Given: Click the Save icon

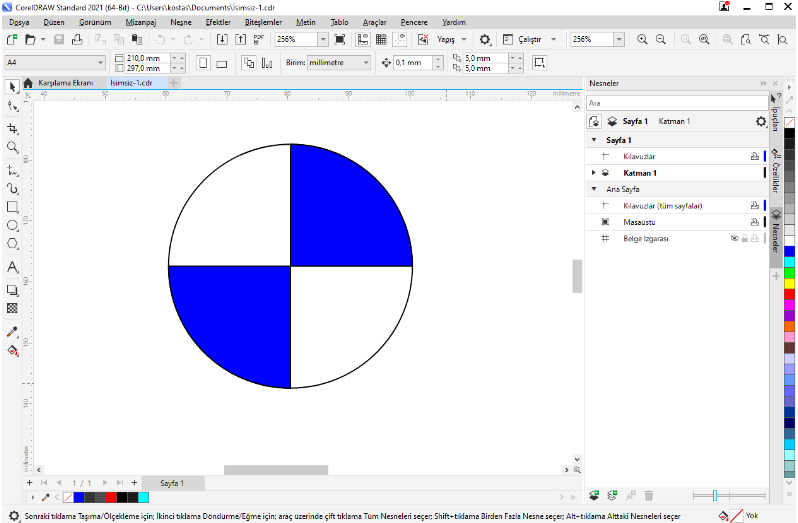Looking at the screenshot, I should (59, 39).
